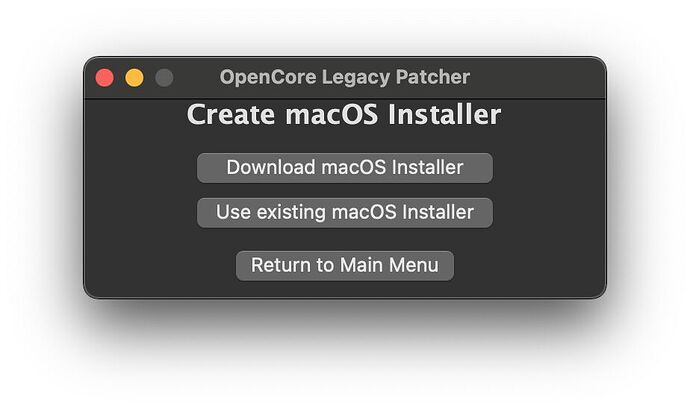Click the OpenCore Legacy Patcher window title
This screenshot has height=409, width=690.
(345, 77)
